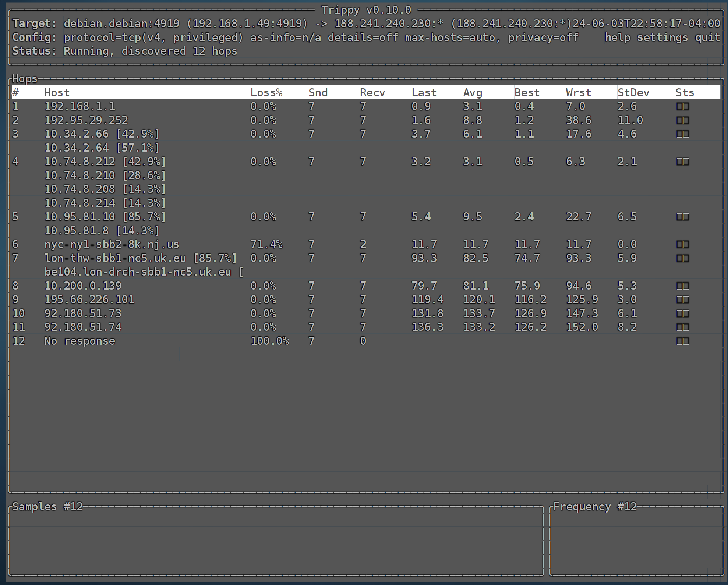Select the No response hop row

pos(79,341)
